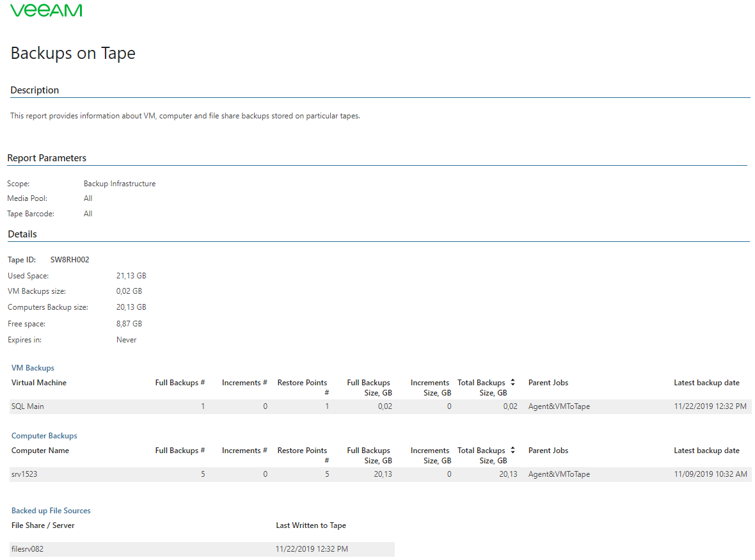The width and height of the screenshot is (755, 560).
Task: Click the Last Written to Tape column header
Action: pos(311,525)
